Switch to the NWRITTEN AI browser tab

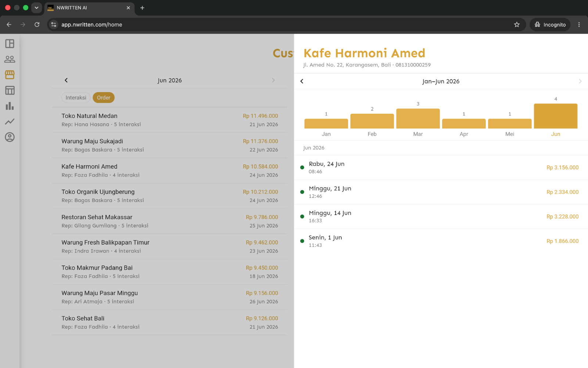click(x=89, y=8)
